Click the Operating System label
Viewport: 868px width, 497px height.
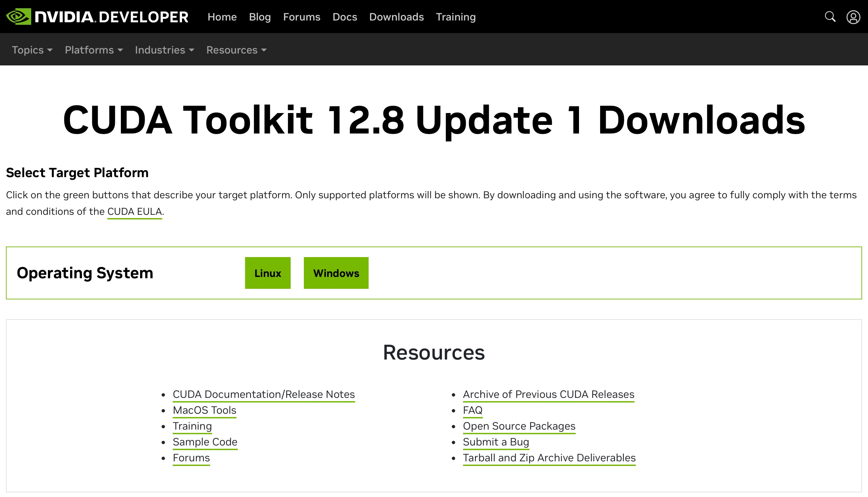point(85,273)
